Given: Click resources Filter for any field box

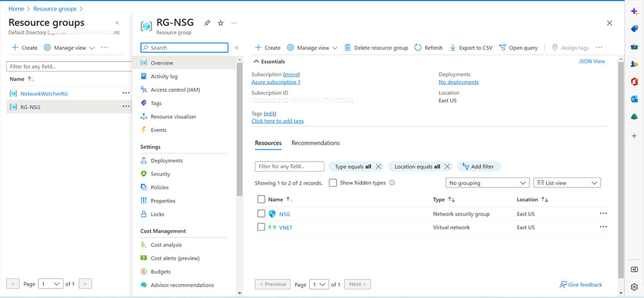Looking at the screenshot, I should pos(289,166).
